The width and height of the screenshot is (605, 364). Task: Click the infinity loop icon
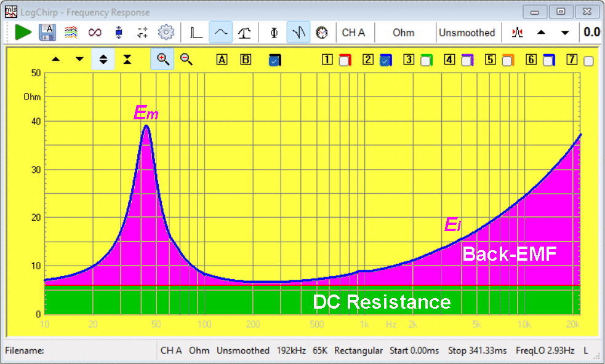coord(95,33)
